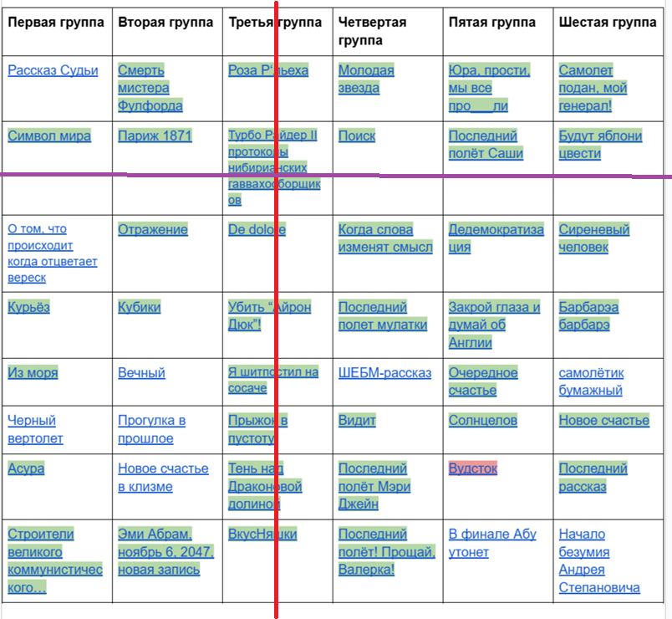Open 'Последний полёт Мэри Джейн' link
This screenshot has width=672, height=619.
[374, 486]
